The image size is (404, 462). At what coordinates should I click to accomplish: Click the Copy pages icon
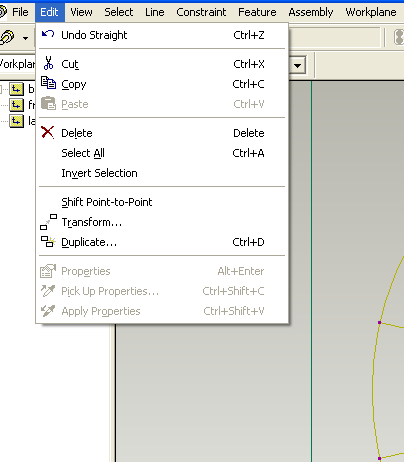(48, 83)
